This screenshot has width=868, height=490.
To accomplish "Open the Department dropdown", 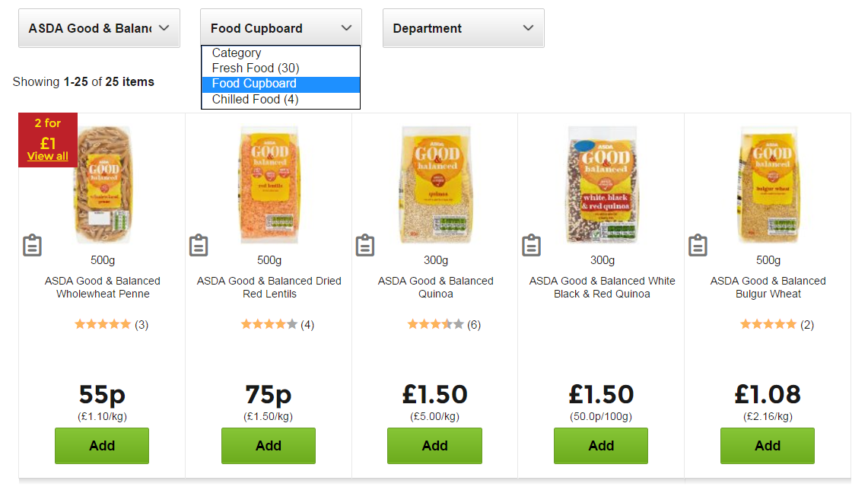I will (x=463, y=28).
